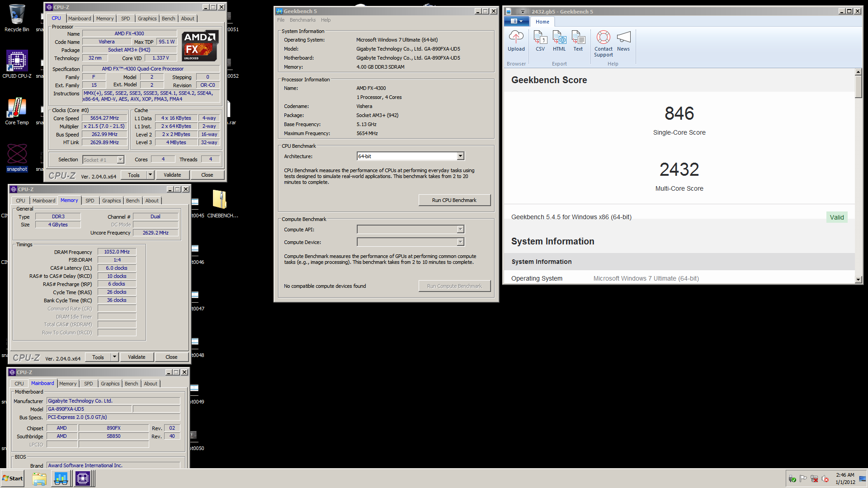Export results as Text
Viewport: 868px width, 488px height.
coord(578,41)
